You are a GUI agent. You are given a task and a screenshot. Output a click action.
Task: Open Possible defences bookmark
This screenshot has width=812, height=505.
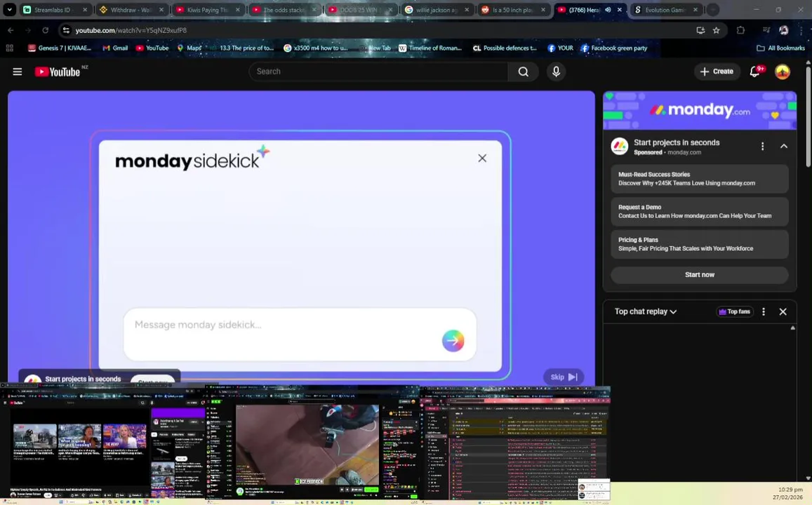505,48
